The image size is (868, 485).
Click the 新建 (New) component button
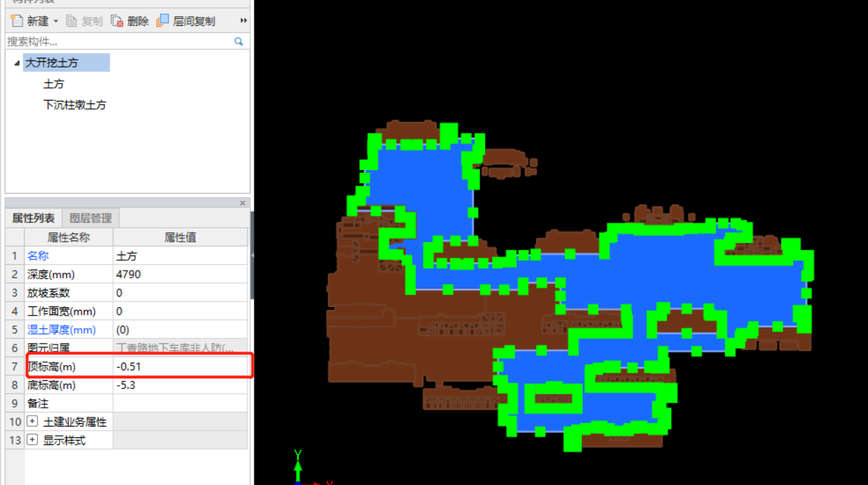pos(30,21)
